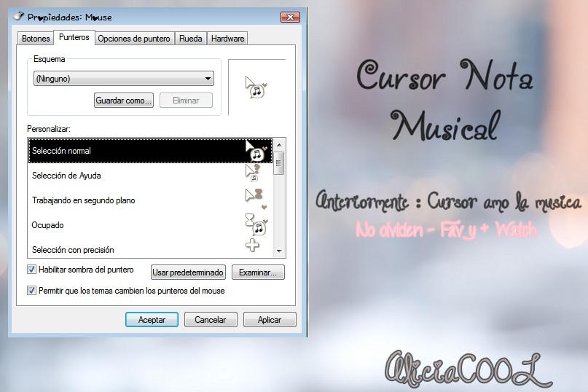Pick Selección con precisión entry

tap(150, 248)
